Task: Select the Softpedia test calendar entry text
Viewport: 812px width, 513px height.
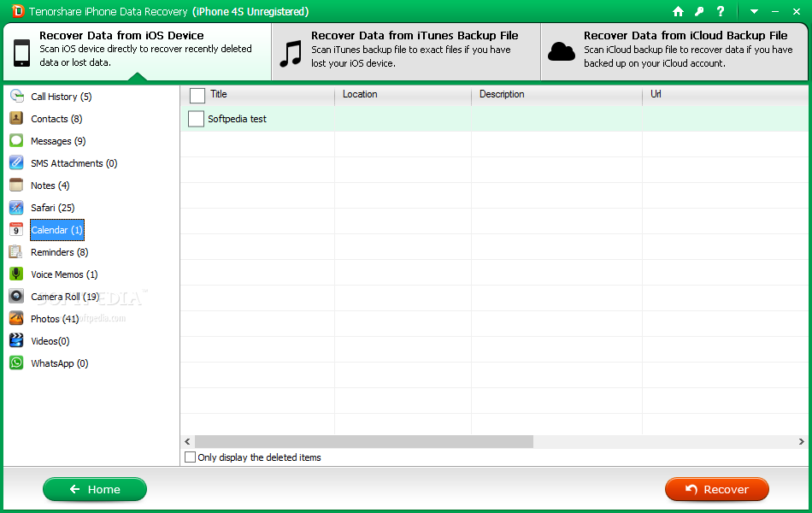Action: click(237, 119)
